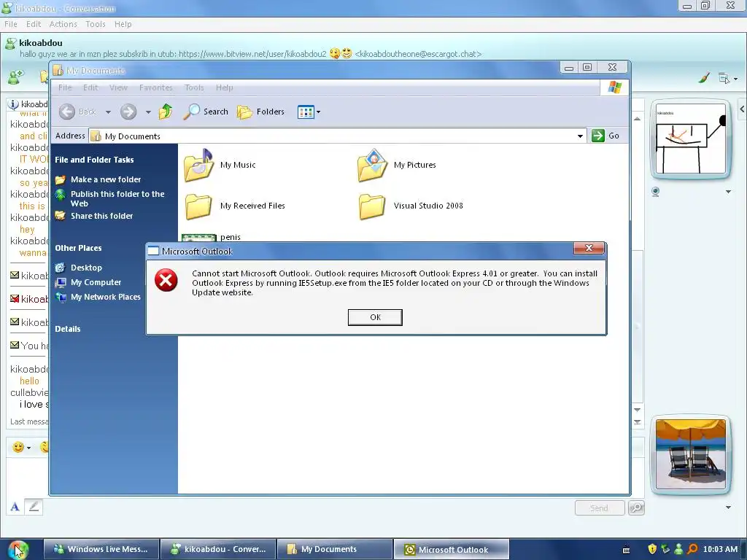Click the invite contact icon in Messenger toolbar
Viewport: 747px width, 560px height.
pyautogui.click(x=16, y=76)
